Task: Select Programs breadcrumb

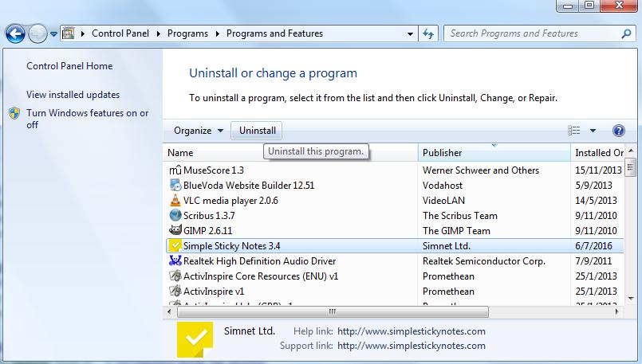Action: (x=187, y=33)
